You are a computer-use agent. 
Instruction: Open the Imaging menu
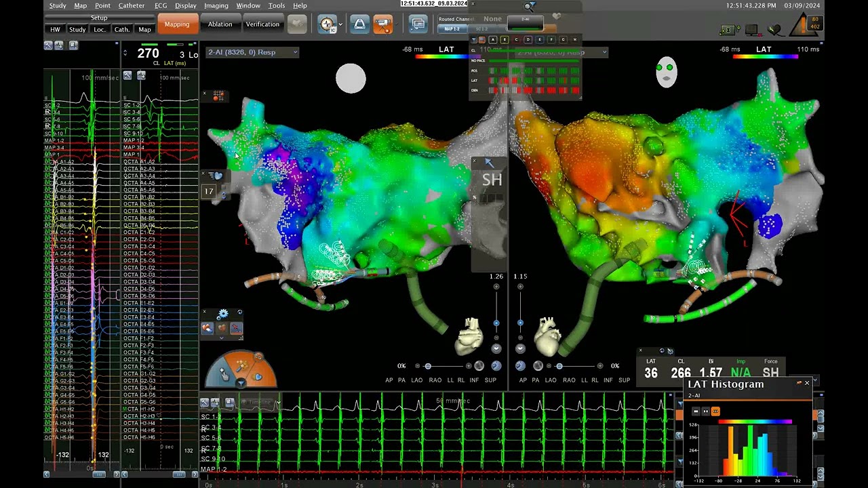(216, 5)
